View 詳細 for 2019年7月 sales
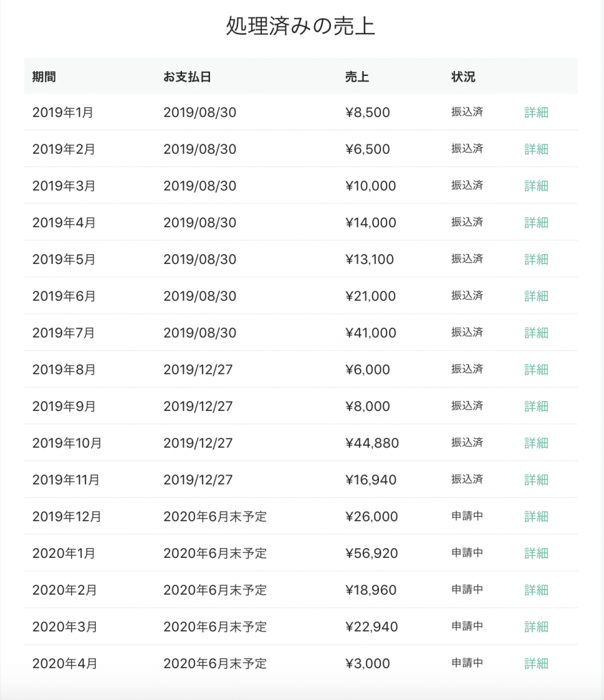The height and width of the screenshot is (700, 604). [536, 333]
